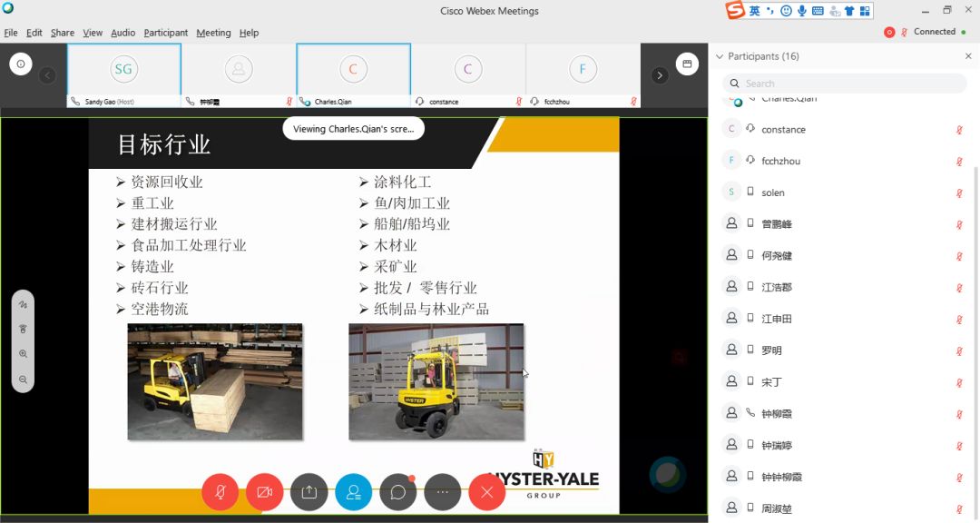This screenshot has height=523, width=980.
Task: Toggle the Participants panel button
Action: (x=353, y=492)
